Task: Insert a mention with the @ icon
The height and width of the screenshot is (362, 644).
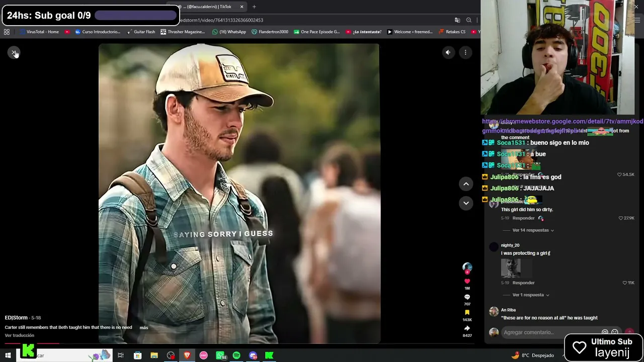Action: point(605,332)
